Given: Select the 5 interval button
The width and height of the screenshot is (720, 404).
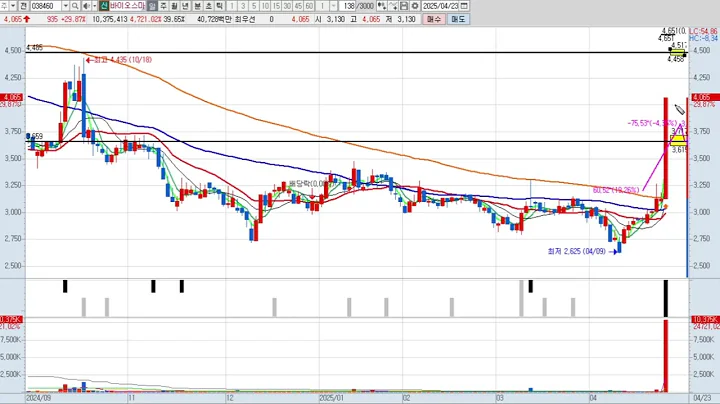Looking at the screenshot, I should pos(254,6).
